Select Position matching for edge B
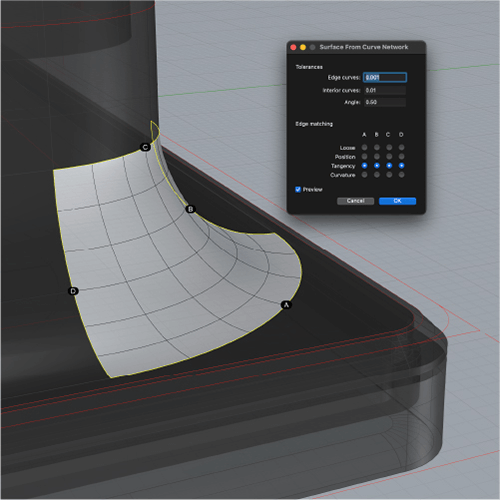This screenshot has width=500, height=500. [x=377, y=156]
